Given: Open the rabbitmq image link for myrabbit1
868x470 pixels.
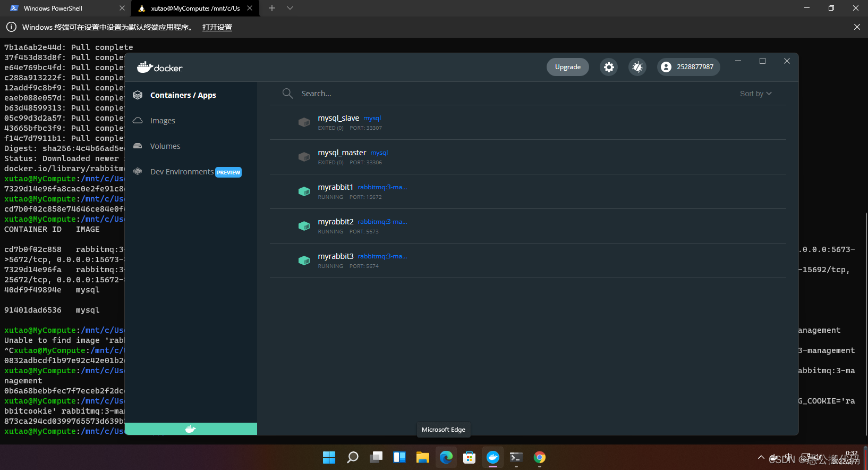Looking at the screenshot, I should 382,187.
